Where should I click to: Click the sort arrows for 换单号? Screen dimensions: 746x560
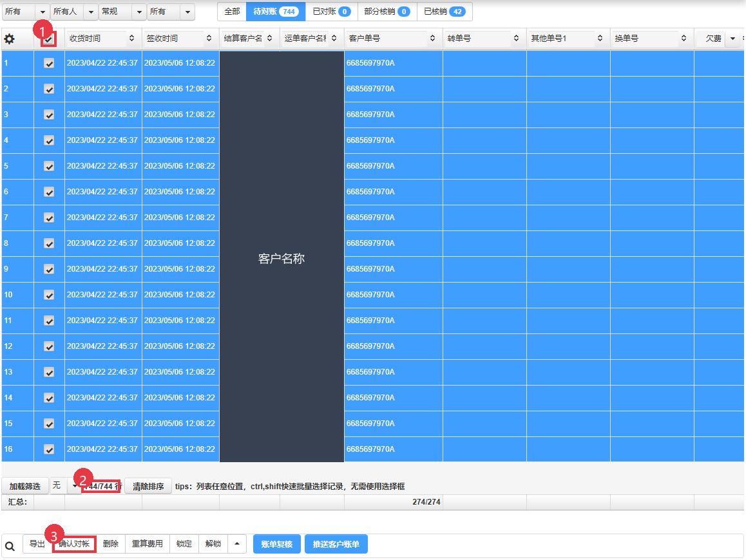coord(684,39)
